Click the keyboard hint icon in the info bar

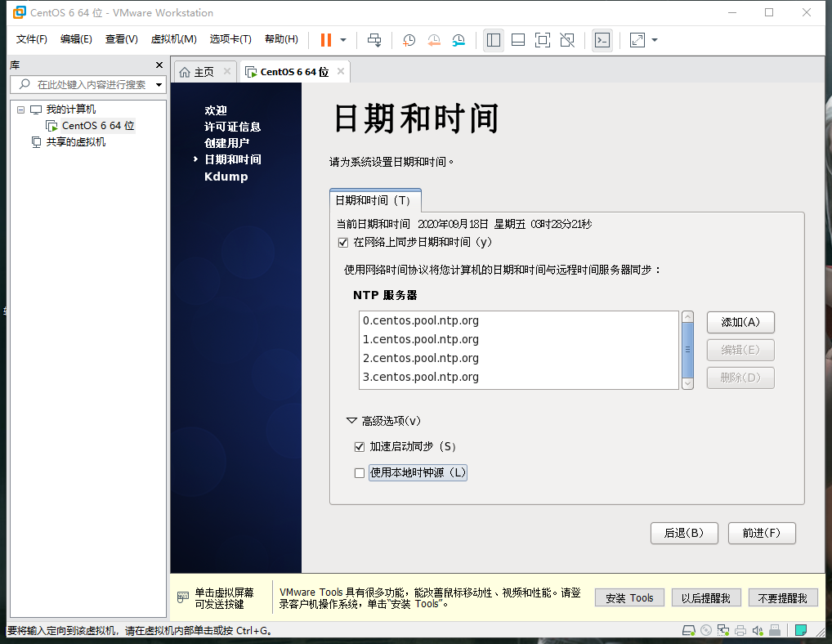pyautogui.click(x=182, y=597)
